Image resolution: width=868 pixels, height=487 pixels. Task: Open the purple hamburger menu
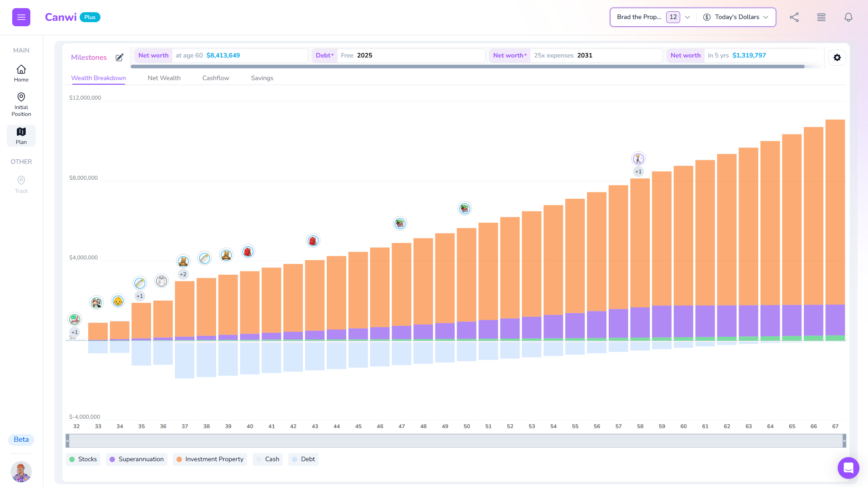click(x=21, y=17)
